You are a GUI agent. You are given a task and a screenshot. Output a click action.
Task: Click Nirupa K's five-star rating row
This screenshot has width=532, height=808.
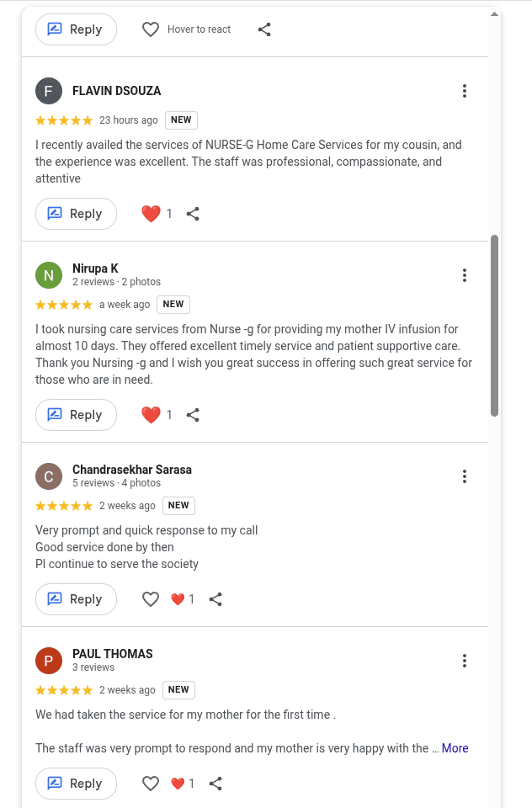64,304
